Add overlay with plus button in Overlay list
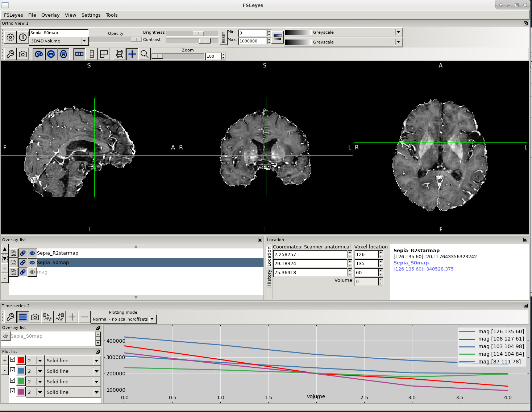 tap(5, 268)
